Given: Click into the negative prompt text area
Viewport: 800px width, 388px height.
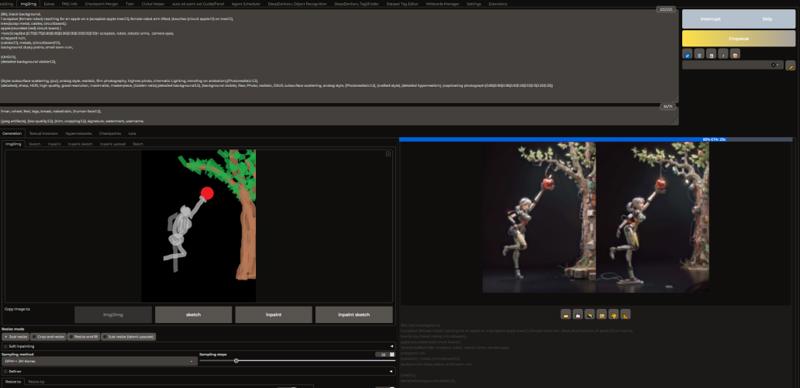Looking at the screenshot, I should pos(339,116).
